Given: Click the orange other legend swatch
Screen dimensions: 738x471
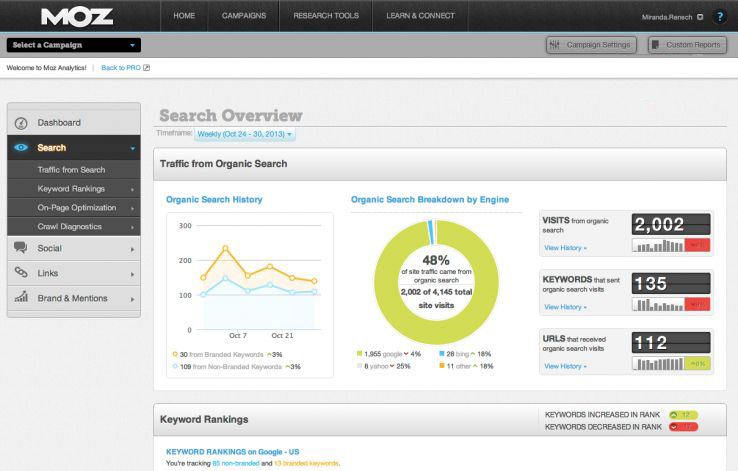Looking at the screenshot, I should 442,366.
